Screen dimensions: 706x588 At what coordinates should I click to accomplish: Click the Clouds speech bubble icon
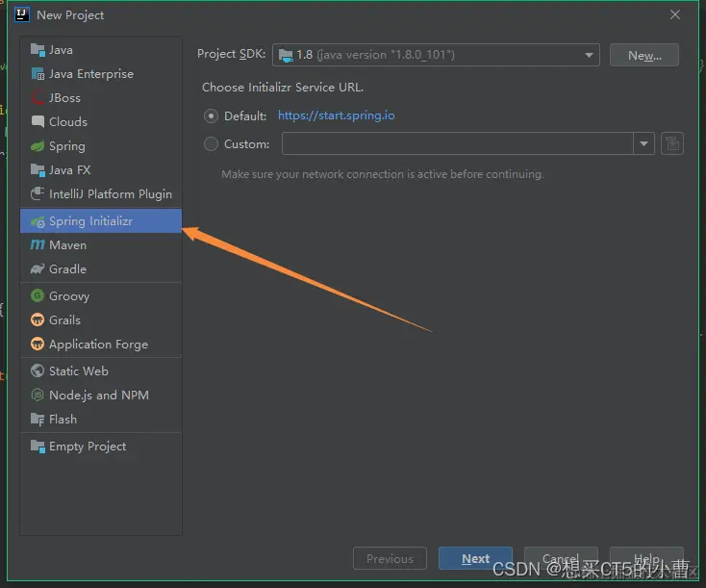(38, 121)
